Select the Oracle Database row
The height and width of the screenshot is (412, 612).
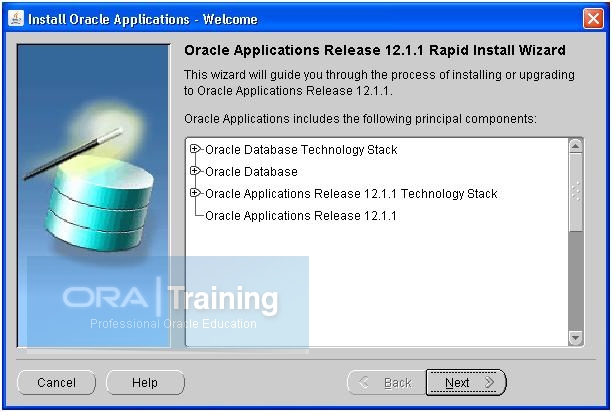point(251,172)
